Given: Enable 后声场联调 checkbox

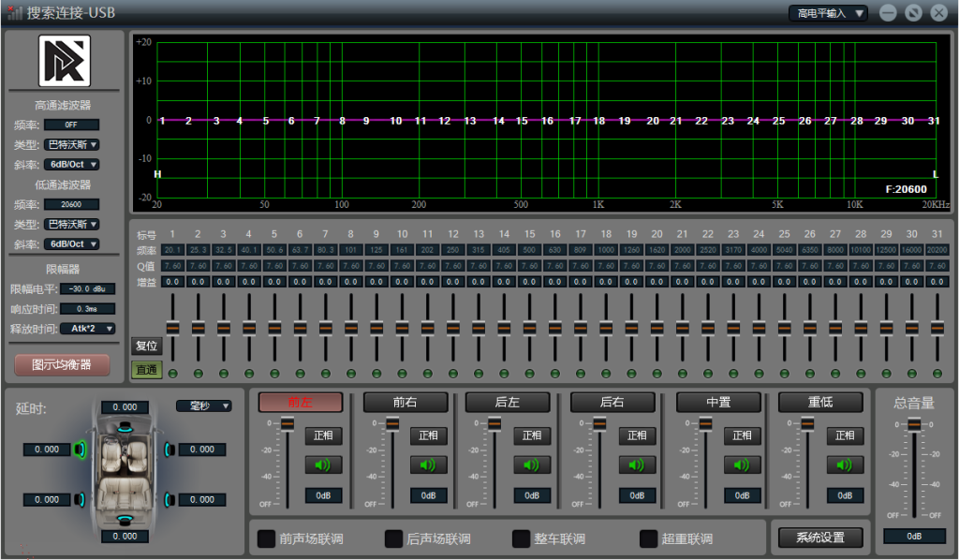Looking at the screenshot, I should click(393, 538).
